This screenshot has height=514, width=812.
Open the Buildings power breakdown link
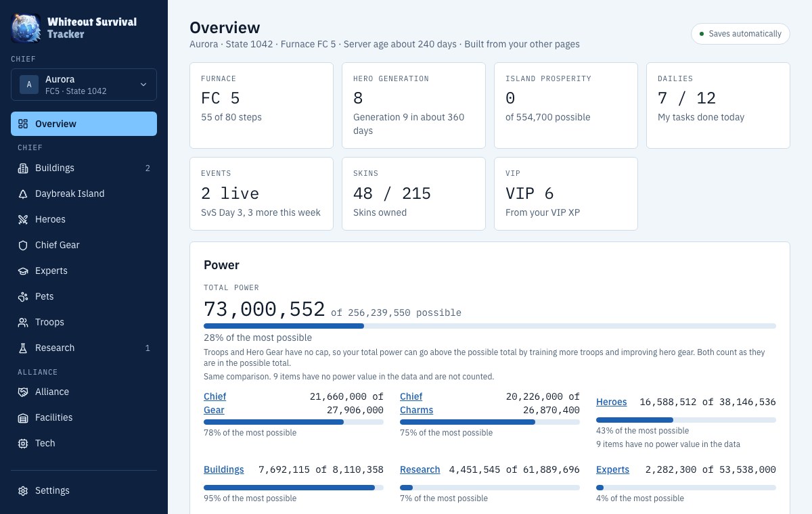pos(224,469)
